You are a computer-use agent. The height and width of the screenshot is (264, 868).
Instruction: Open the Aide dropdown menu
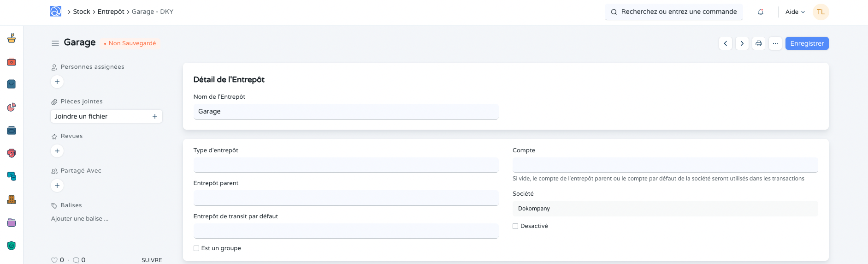click(x=795, y=12)
